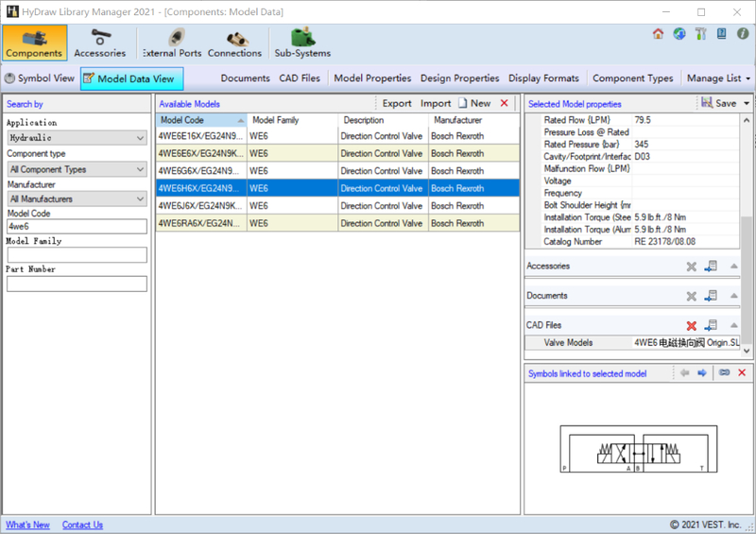This screenshot has width=756, height=534.
Task: Collapse the Documents section
Action: [x=734, y=296]
